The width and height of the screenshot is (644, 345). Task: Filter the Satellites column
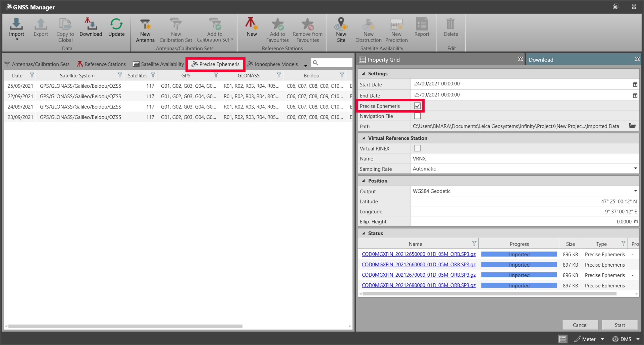(x=153, y=75)
